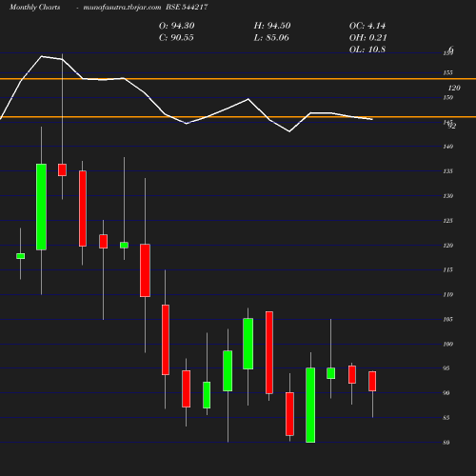The width and height of the screenshot is (476, 476).
Task: Click the 85 price axis label
Action: point(446,418)
